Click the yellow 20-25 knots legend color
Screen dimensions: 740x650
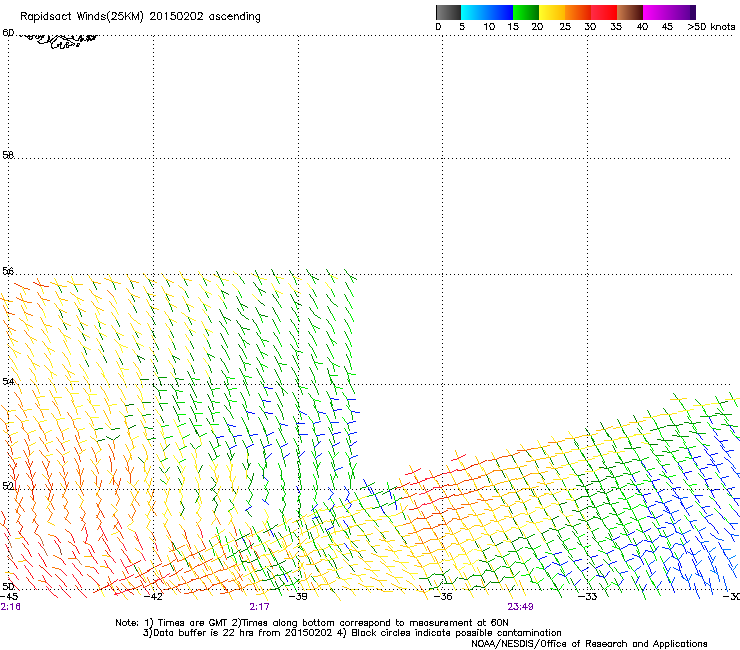tap(552, 12)
